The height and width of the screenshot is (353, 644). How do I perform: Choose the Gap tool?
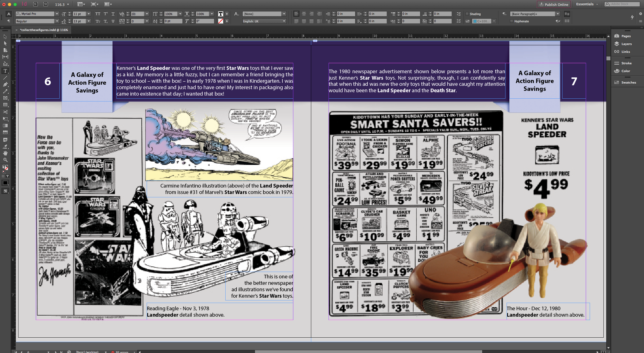coord(5,57)
